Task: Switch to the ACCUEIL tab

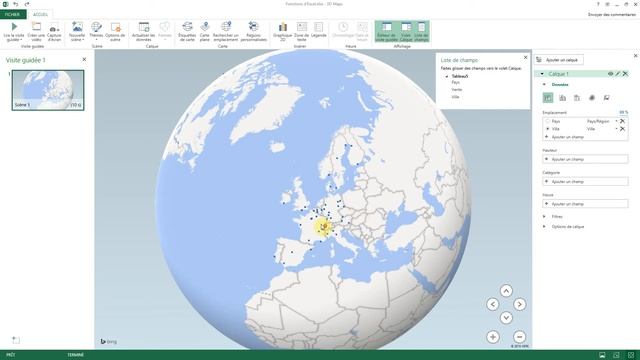Action: (40, 14)
